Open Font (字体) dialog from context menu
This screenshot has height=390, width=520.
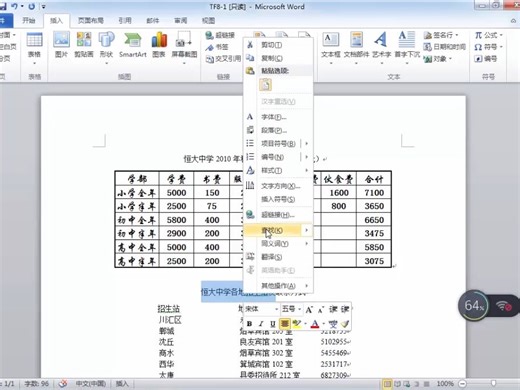pos(279,117)
